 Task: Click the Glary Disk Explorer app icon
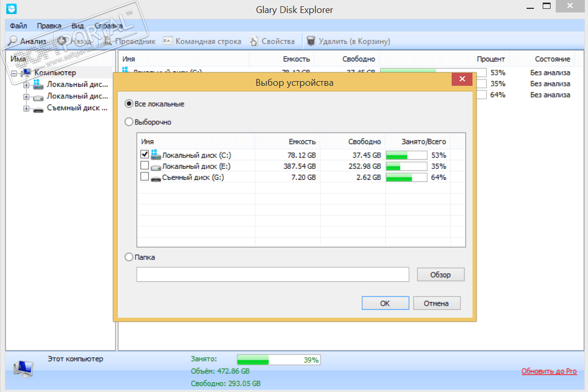(11, 9)
